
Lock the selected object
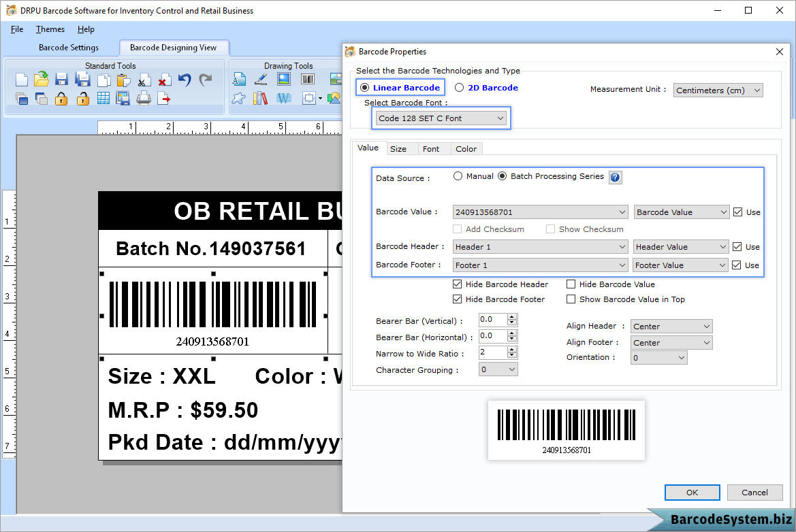61,99
